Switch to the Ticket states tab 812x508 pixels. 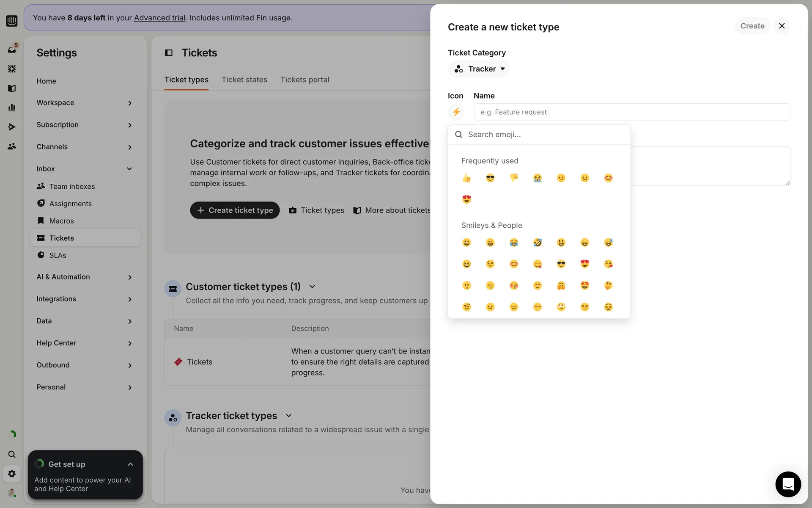pyautogui.click(x=244, y=80)
